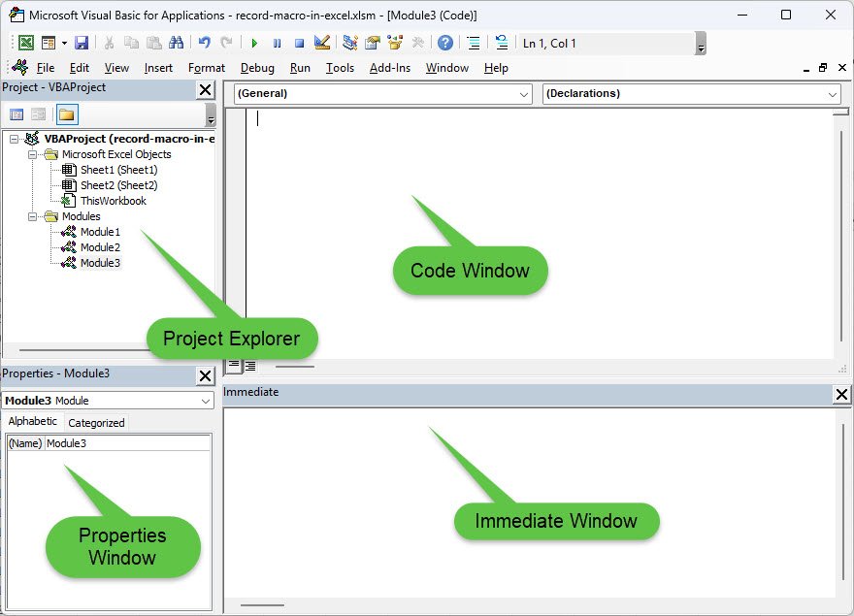Collapse the Microsoft Excel Objects folder
Viewport: 854px width, 616px height.
coord(33,154)
